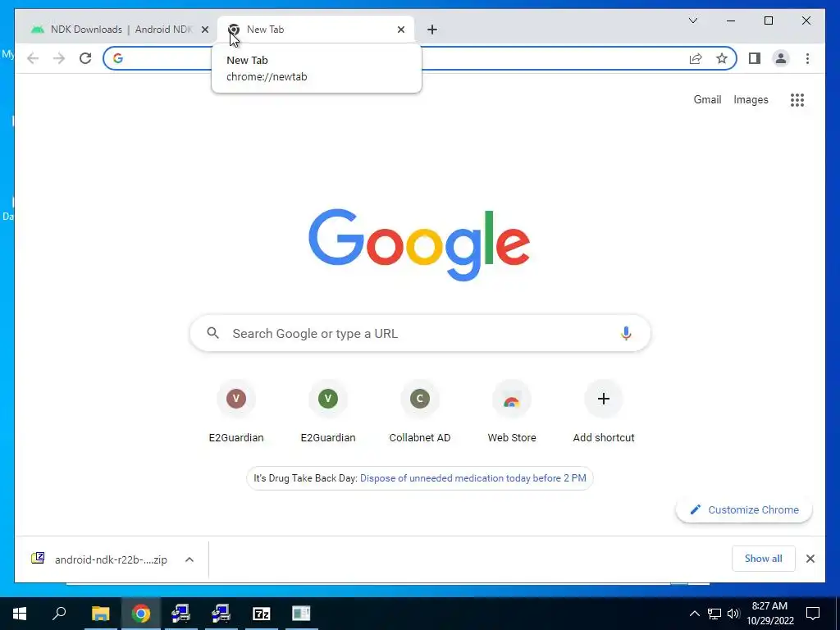Open the profile avatar menu
The width and height of the screenshot is (840, 630).
781,58
